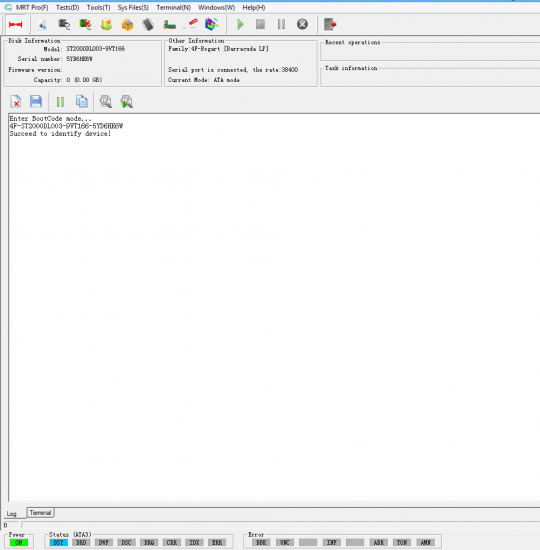
Task: Click the progress bar below the tabs
Action: click(280, 525)
